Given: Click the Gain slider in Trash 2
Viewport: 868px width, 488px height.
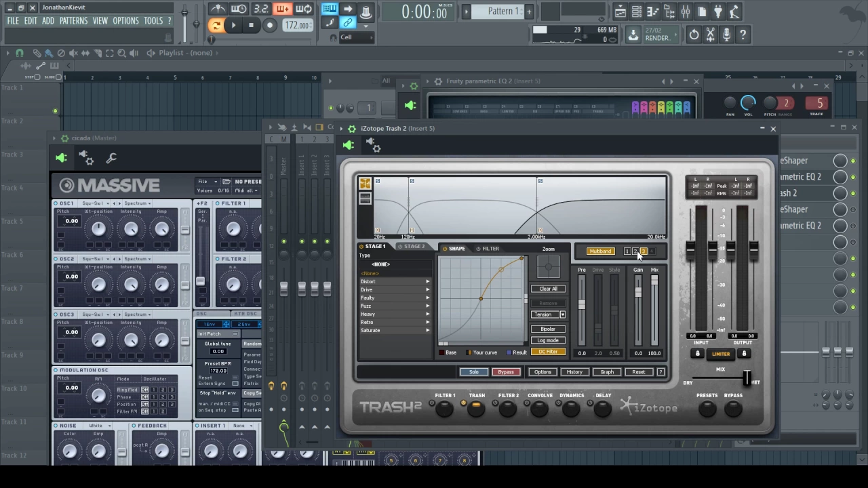Looking at the screenshot, I should [x=638, y=310].
